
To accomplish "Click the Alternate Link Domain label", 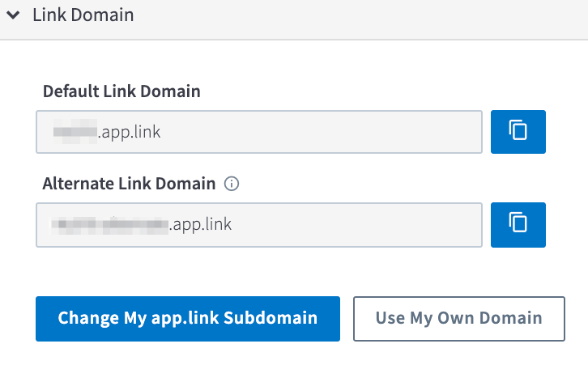I will click(x=129, y=184).
